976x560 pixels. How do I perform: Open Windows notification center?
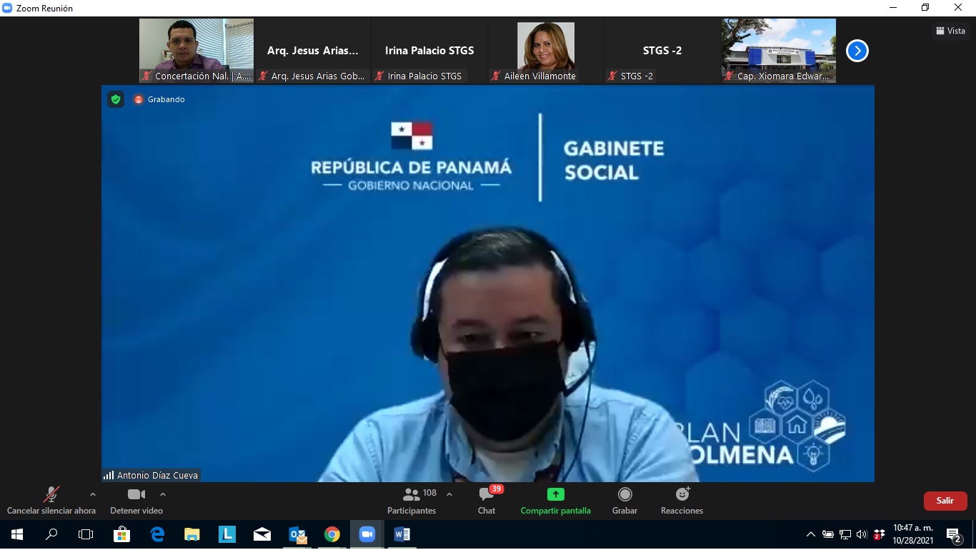tap(953, 534)
